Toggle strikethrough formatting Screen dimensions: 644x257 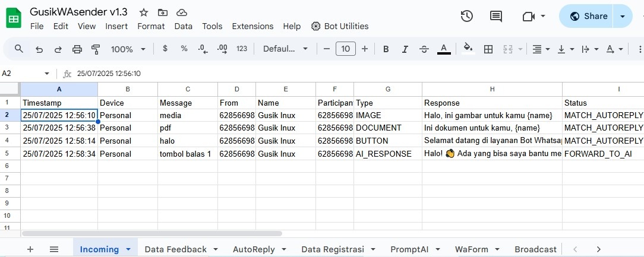click(424, 49)
